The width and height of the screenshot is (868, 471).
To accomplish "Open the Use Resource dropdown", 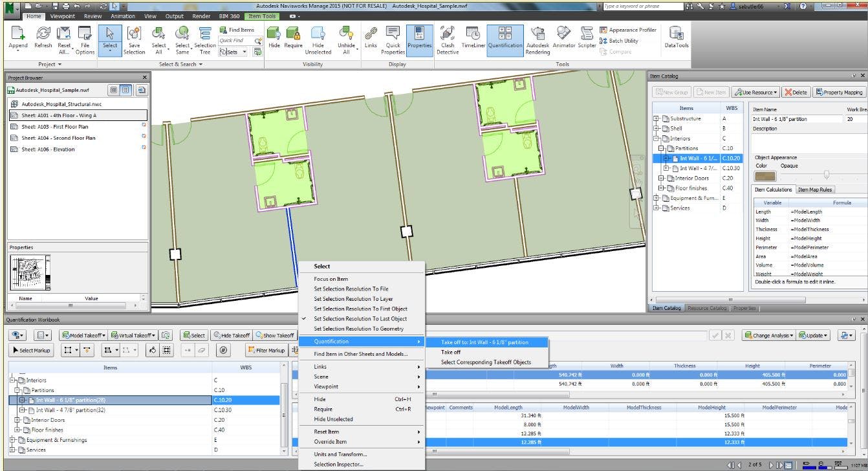I will pyautogui.click(x=755, y=93).
